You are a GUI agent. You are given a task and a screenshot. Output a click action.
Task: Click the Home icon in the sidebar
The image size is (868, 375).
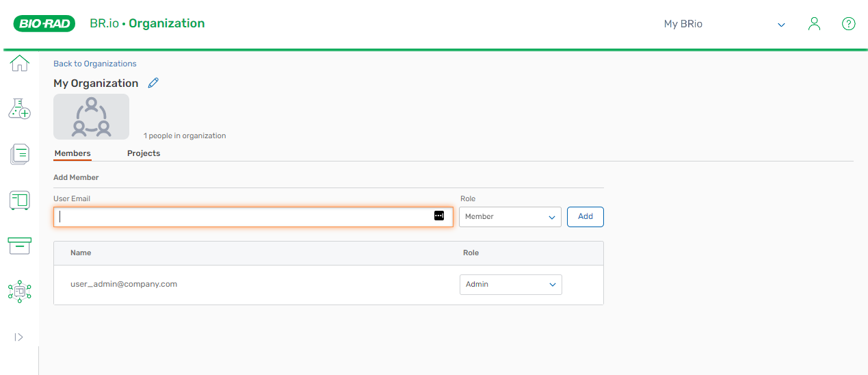click(19, 64)
